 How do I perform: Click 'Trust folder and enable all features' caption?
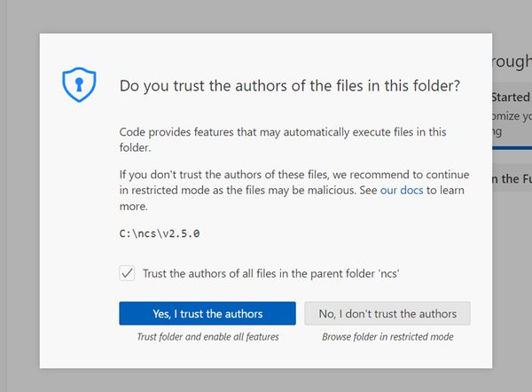pyautogui.click(x=207, y=337)
